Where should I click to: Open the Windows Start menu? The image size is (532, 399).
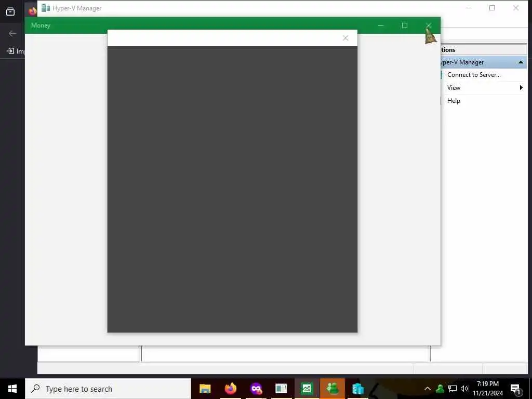coord(12,389)
